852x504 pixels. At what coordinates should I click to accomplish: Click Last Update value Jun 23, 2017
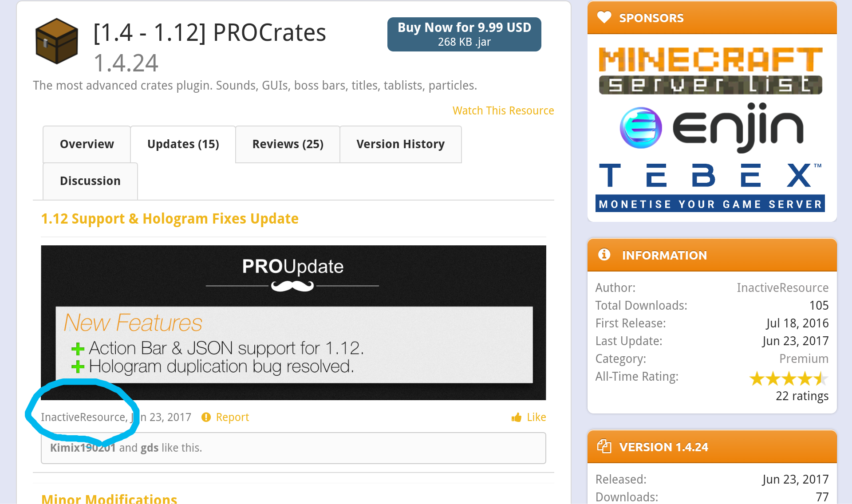point(795,341)
